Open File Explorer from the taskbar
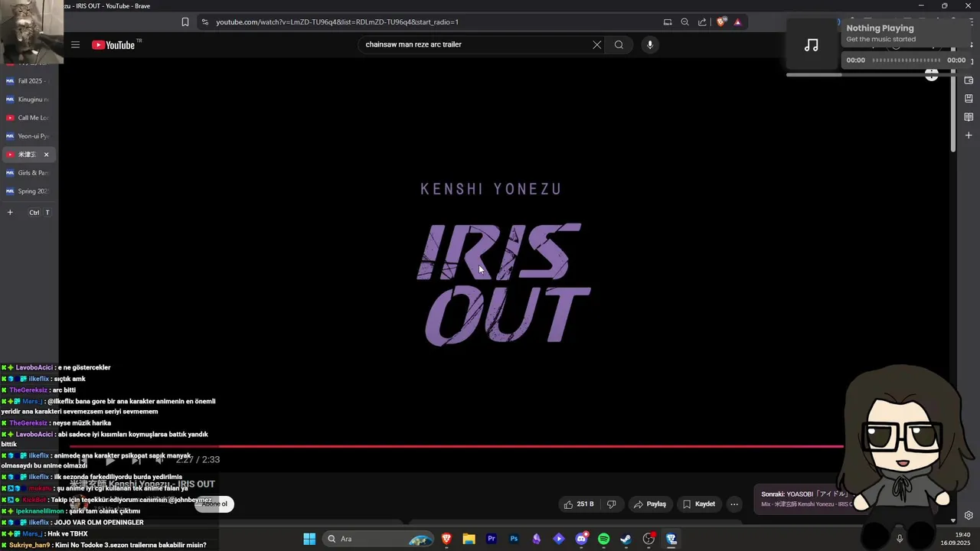Viewport: 980px width, 551px height. pyautogui.click(x=469, y=539)
